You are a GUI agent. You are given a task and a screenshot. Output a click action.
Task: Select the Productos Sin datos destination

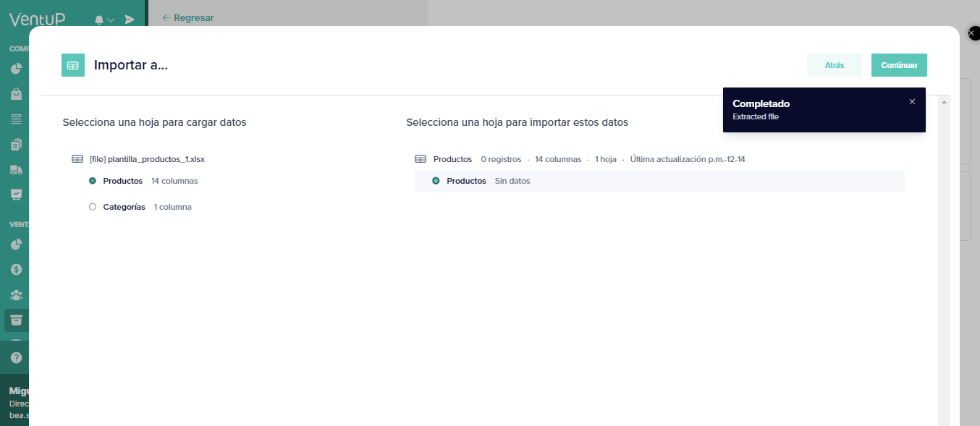(467, 181)
